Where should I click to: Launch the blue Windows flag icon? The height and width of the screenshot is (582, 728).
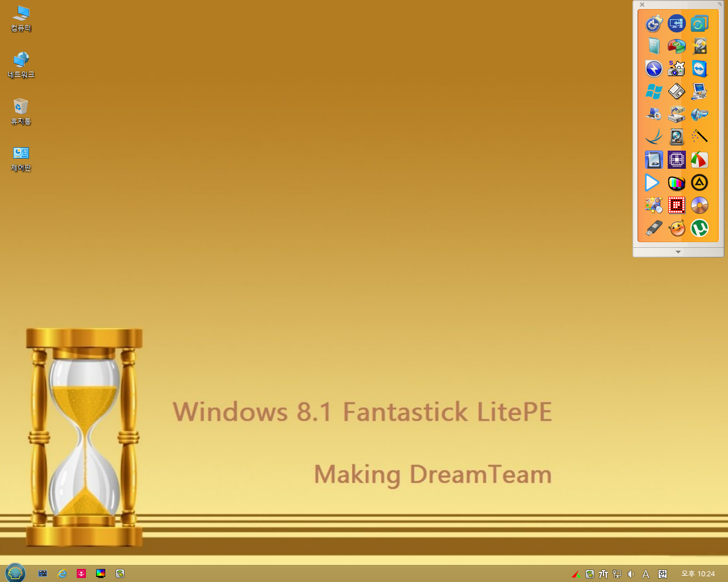[653, 92]
